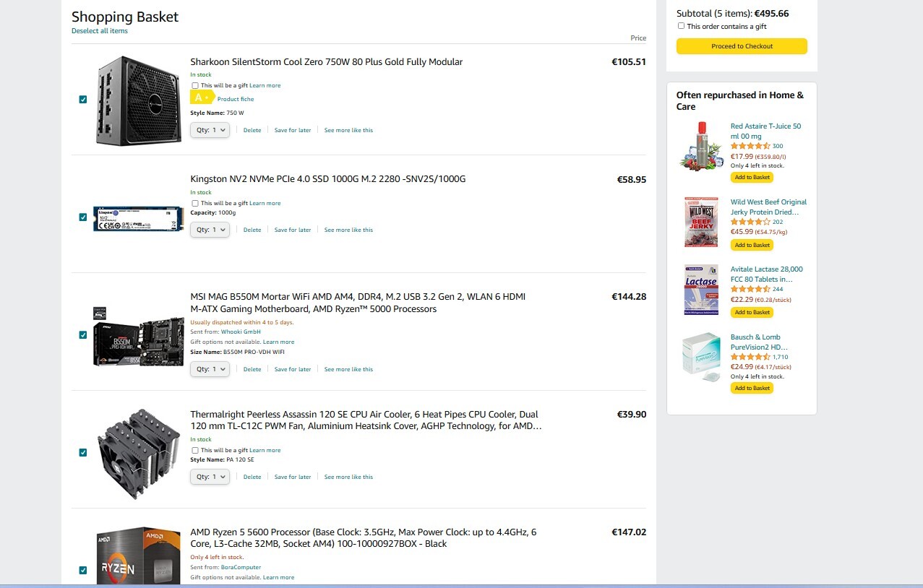Mark the Sharkoon power supply as a gift
Viewport: 923px width, 588px height.
(195, 85)
